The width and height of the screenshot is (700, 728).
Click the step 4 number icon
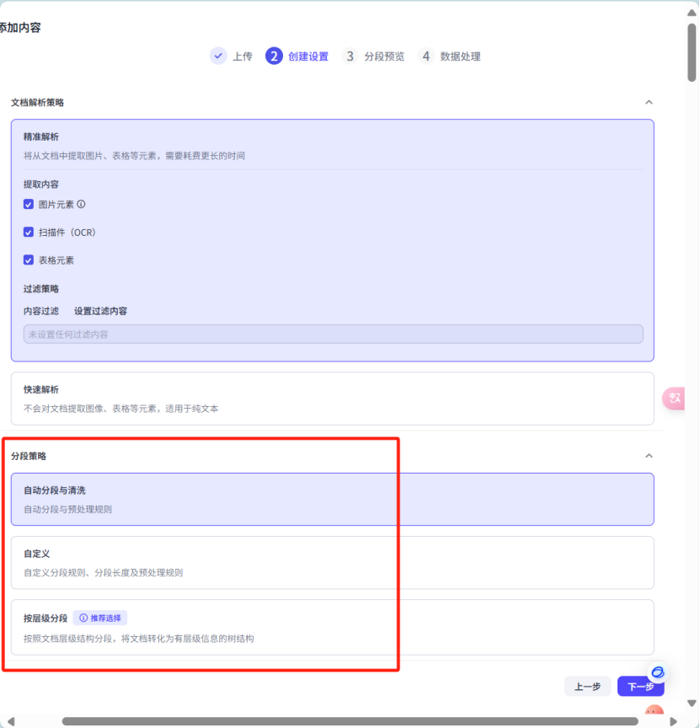pyautogui.click(x=425, y=56)
